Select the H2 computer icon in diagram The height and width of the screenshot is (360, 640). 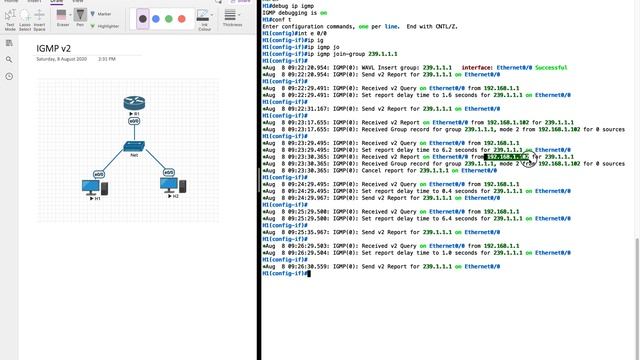tap(173, 185)
